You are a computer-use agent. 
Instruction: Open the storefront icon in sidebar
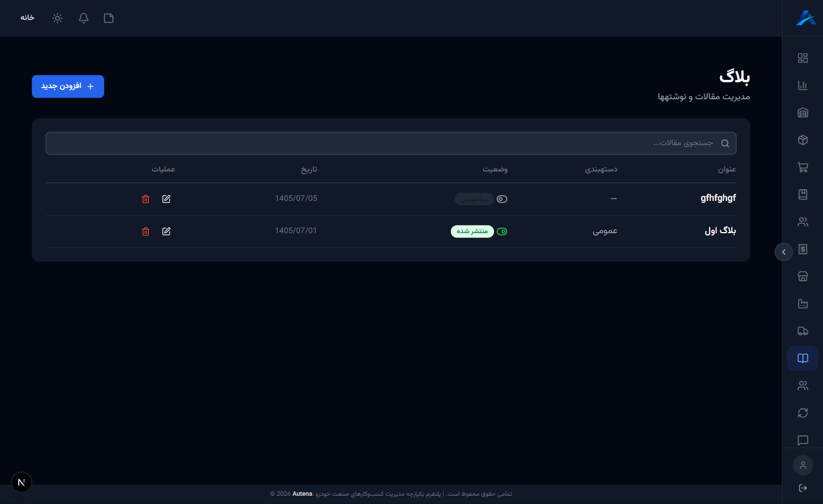(802, 277)
